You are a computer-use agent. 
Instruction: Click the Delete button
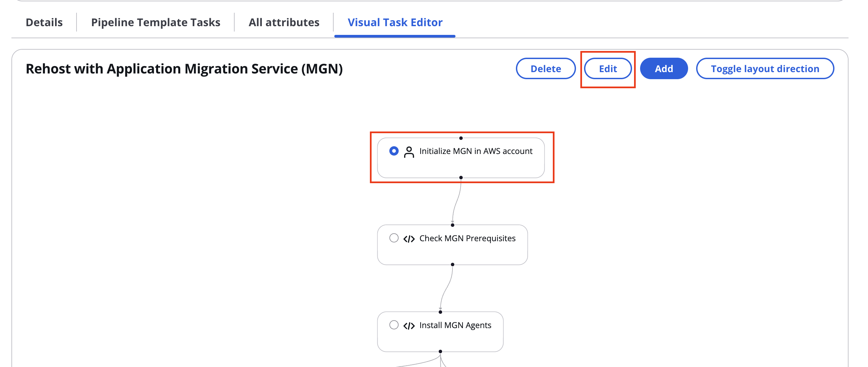(x=546, y=69)
